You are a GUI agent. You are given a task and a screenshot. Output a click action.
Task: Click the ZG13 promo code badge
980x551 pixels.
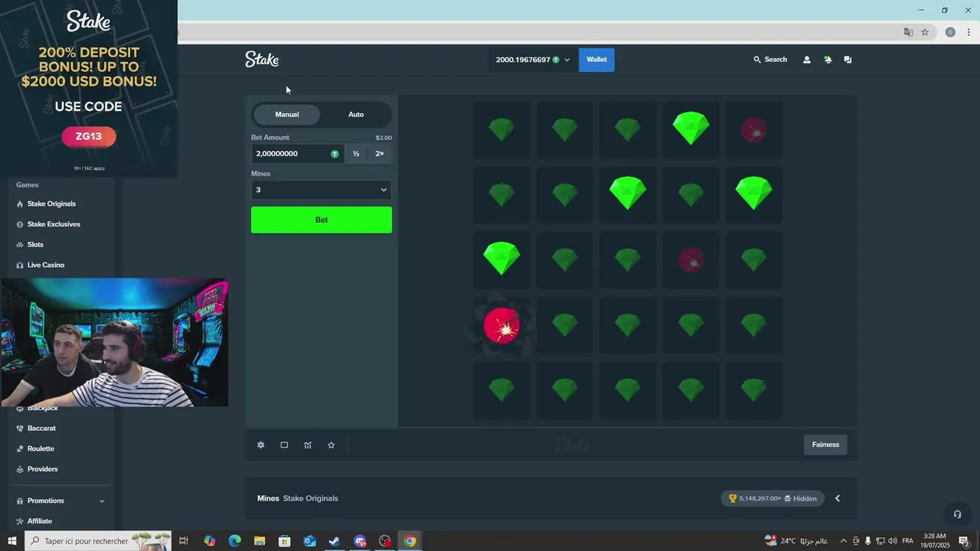[89, 136]
